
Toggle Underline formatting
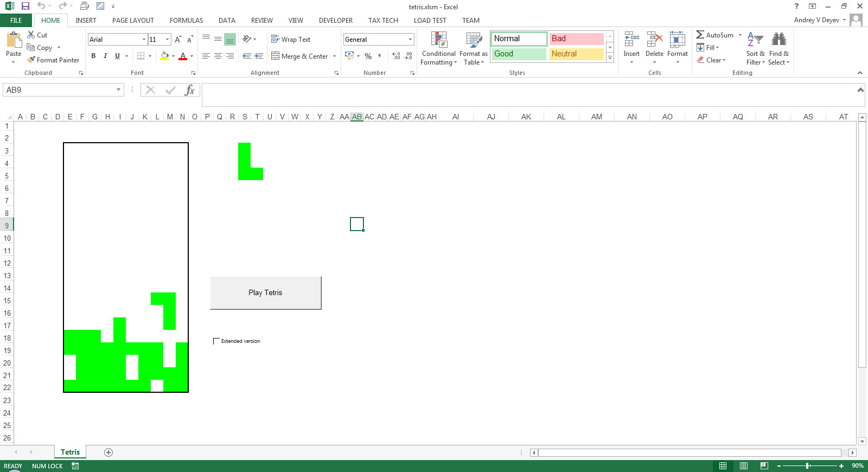[x=117, y=56]
